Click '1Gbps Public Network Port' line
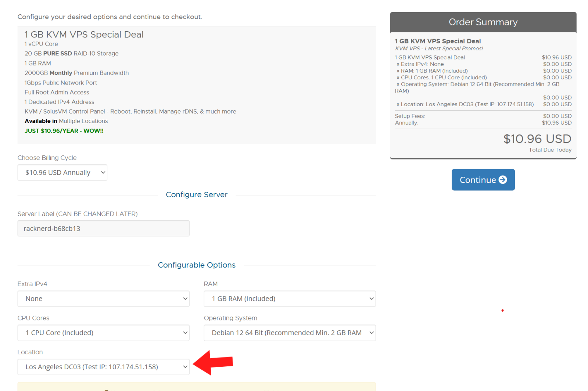The width and height of the screenshot is (588, 391). tap(61, 83)
